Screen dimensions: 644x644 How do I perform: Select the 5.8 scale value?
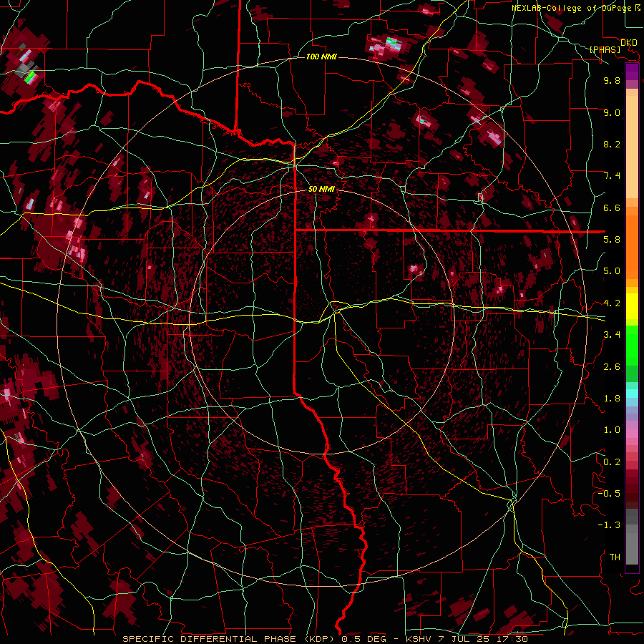[x=612, y=240]
